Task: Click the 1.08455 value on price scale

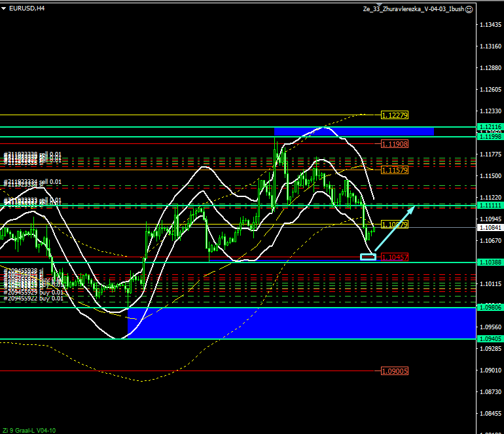Action: coord(490,414)
